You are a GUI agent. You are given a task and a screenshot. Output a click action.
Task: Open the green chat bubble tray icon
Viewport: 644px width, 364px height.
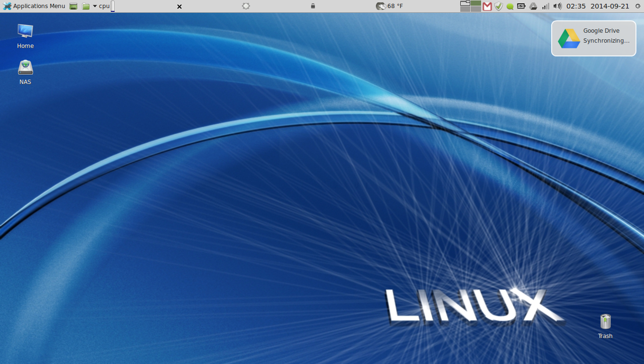click(x=510, y=7)
